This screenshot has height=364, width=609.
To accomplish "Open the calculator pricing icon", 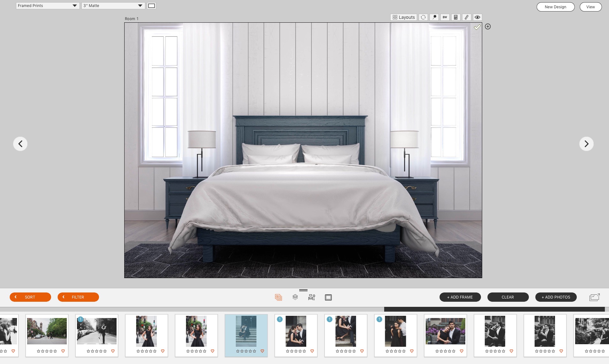I will pos(456,17).
